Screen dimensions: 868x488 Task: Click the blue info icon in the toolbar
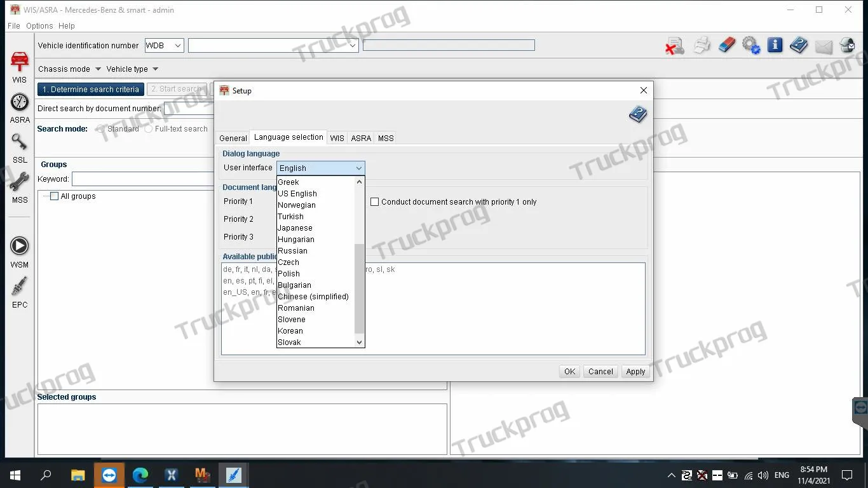click(775, 45)
